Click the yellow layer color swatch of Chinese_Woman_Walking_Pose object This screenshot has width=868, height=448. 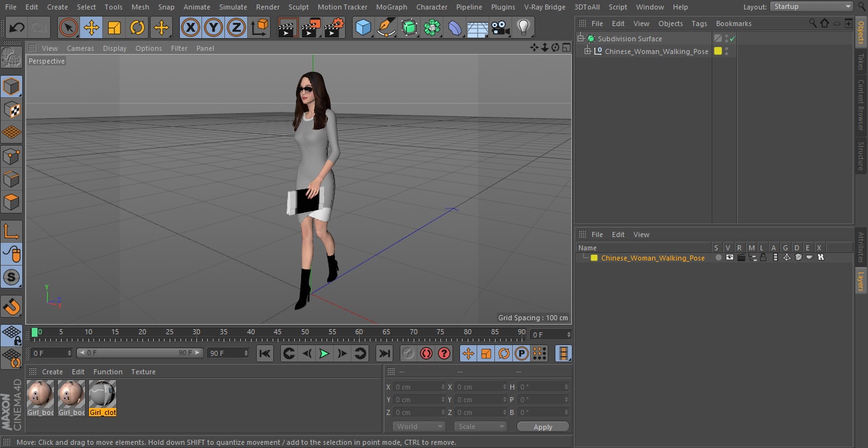tap(718, 51)
